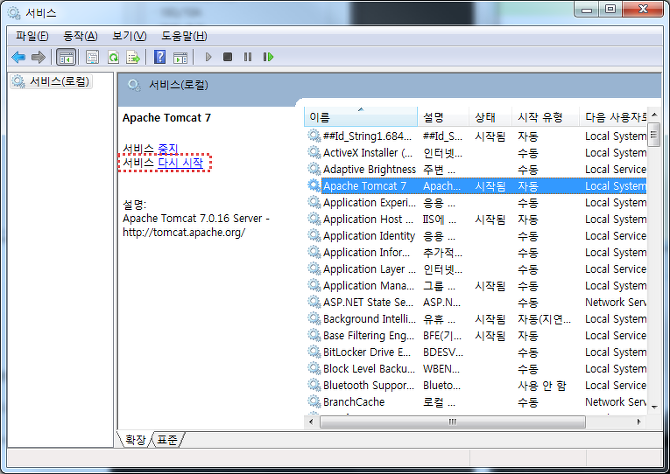Click the Services window title icon
This screenshot has height=474, width=670.
tap(14, 13)
